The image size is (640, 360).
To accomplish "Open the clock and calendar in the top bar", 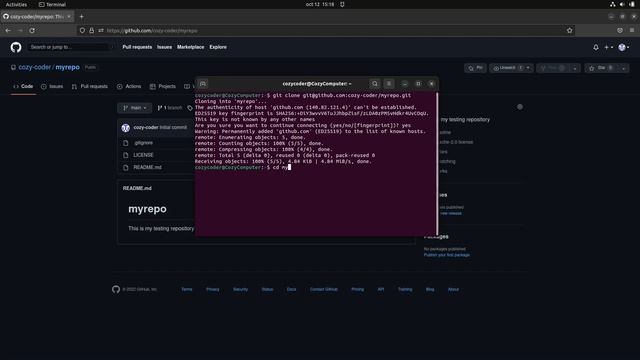I will [320, 4].
